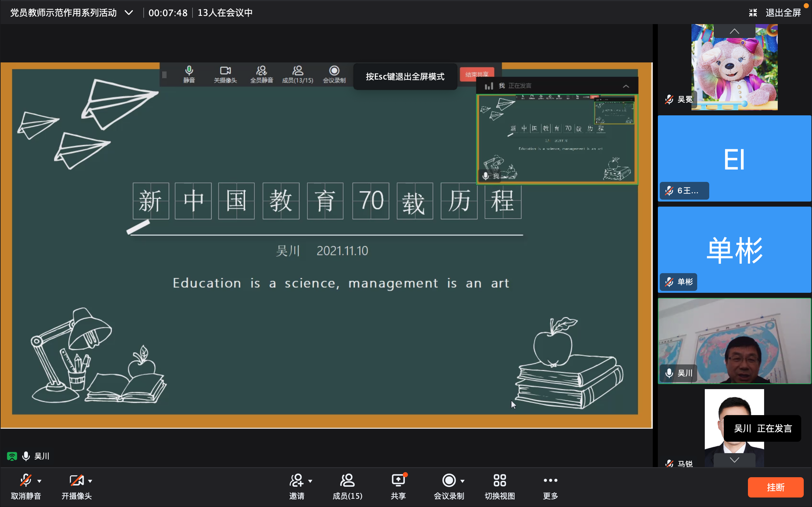This screenshot has height=507, width=812.
Task: Unmute microphone with 取消静音 button
Action: (x=25, y=480)
